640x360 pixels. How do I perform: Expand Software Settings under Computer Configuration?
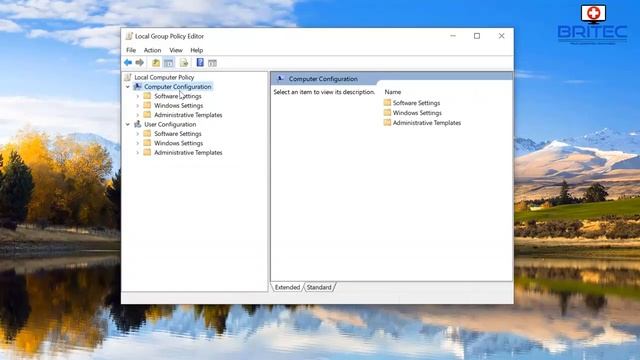138,96
